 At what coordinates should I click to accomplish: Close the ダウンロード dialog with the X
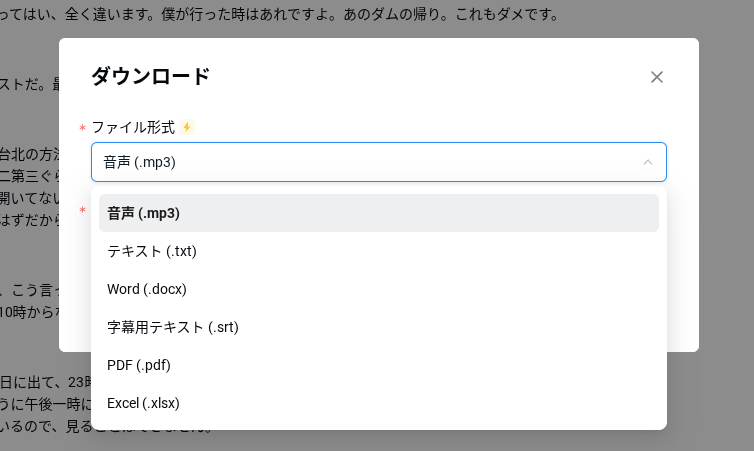pyautogui.click(x=657, y=77)
